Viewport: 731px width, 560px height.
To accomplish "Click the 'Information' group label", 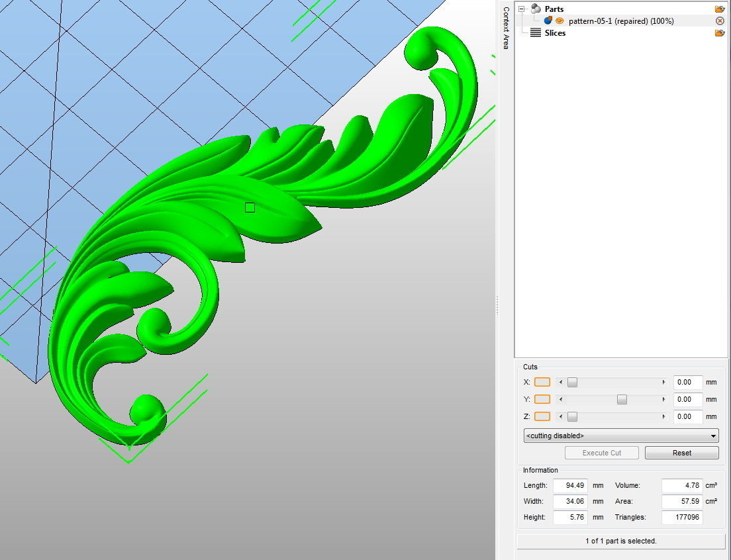I will (540, 471).
